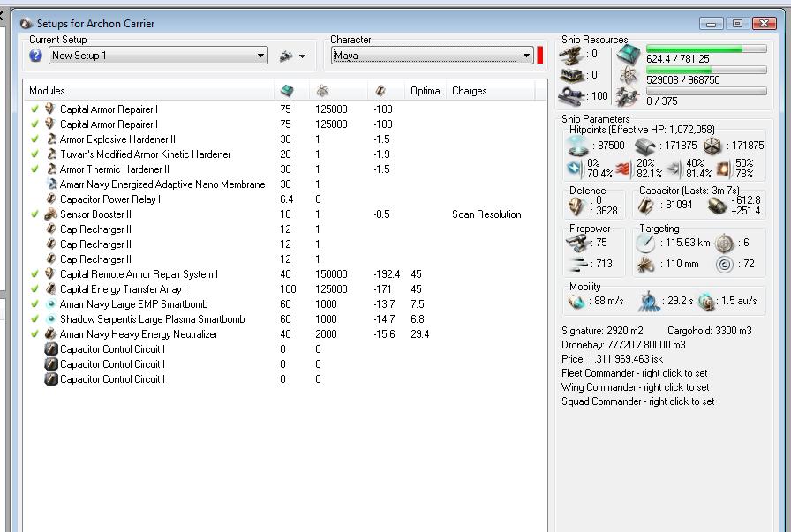Image resolution: width=791 pixels, height=532 pixels.
Task: Click the powergrid column header icon
Action: (x=322, y=91)
